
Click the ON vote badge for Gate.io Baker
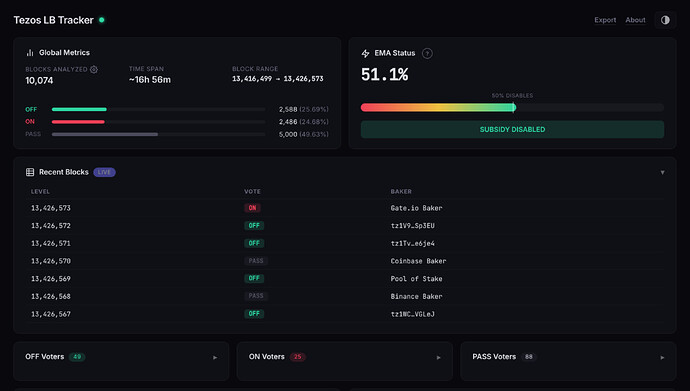click(252, 208)
